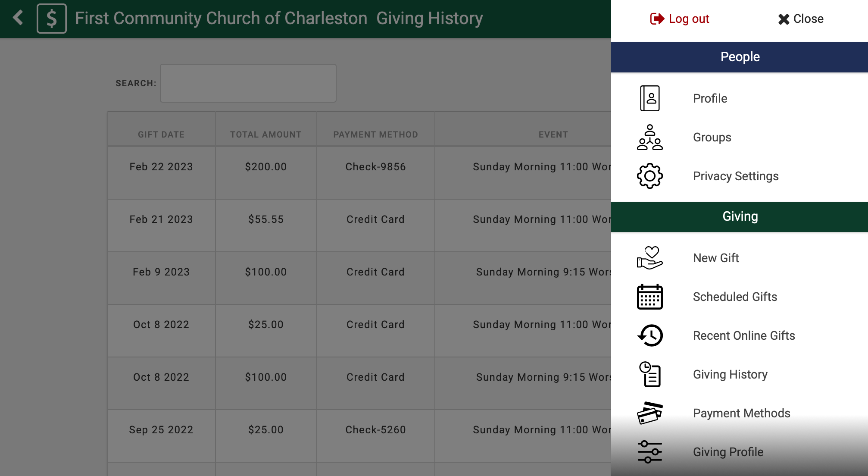
Task: Select the Feb 22 2023 gift row
Action: click(161, 167)
